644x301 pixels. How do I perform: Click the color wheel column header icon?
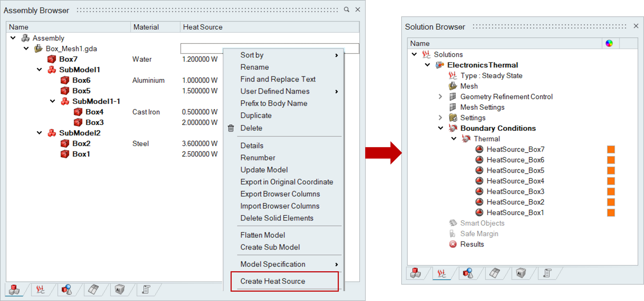tap(609, 43)
